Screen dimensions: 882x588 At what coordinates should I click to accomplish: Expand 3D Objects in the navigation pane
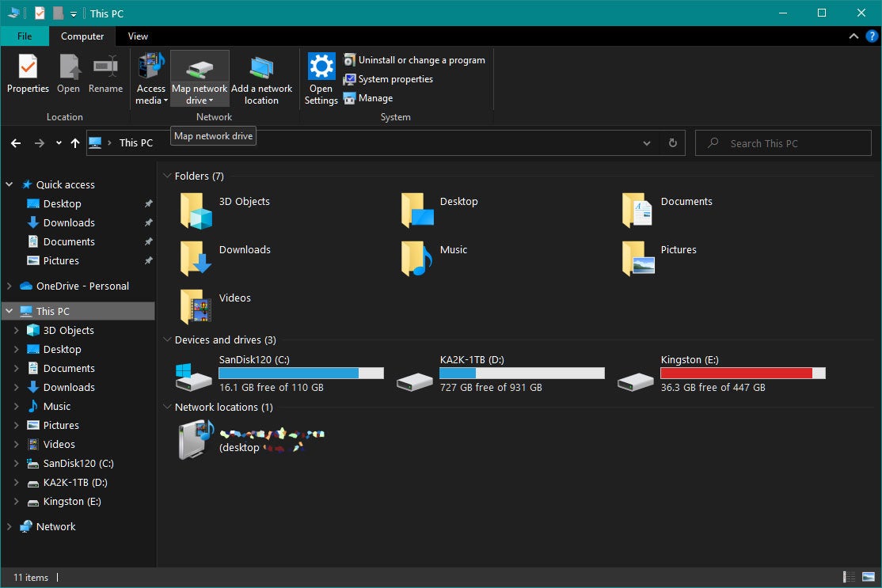click(x=17, y=331)
